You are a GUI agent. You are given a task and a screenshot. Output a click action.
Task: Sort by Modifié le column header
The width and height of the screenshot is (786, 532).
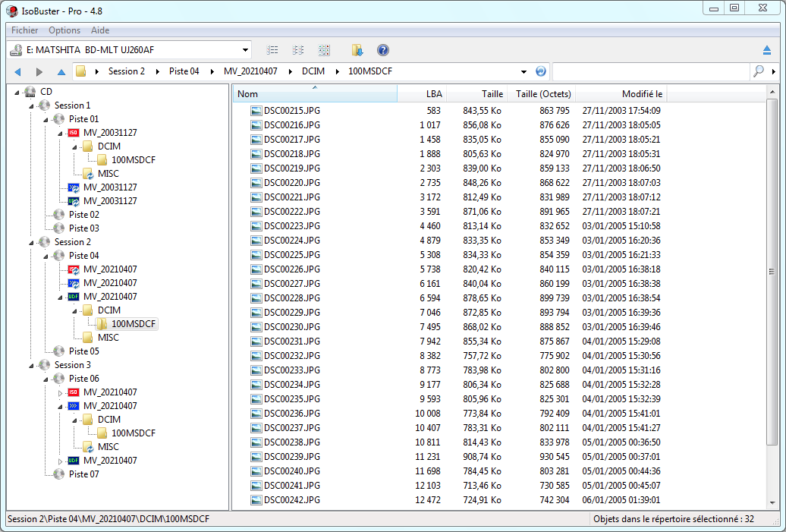coord(621,94)
